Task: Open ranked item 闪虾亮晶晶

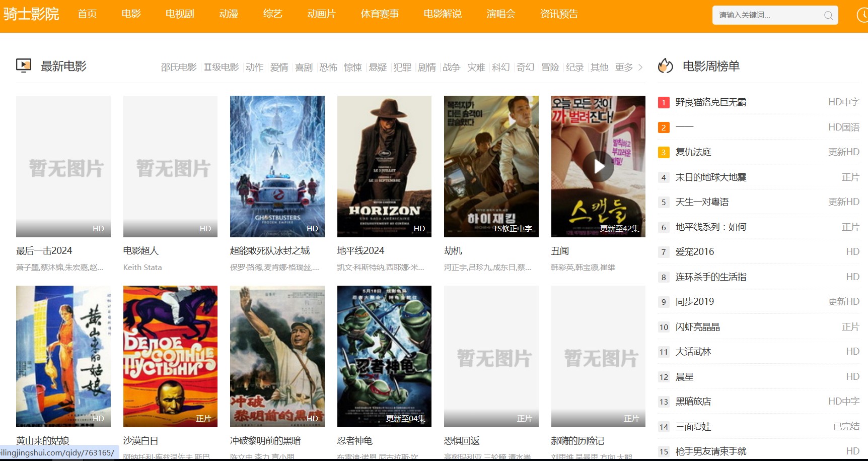Action: tap(697, 327)
